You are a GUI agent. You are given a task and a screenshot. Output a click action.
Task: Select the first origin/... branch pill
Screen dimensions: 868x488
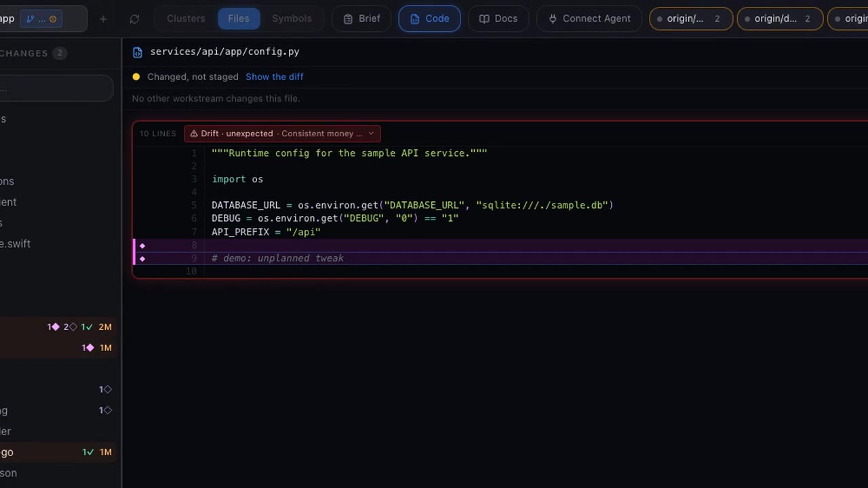(691, 19)
